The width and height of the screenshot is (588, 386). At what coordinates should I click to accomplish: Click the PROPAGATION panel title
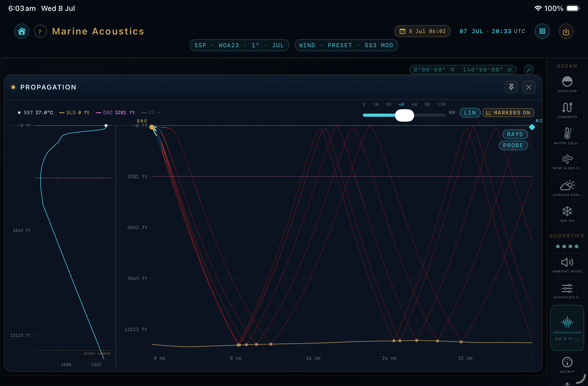(48, 87)
